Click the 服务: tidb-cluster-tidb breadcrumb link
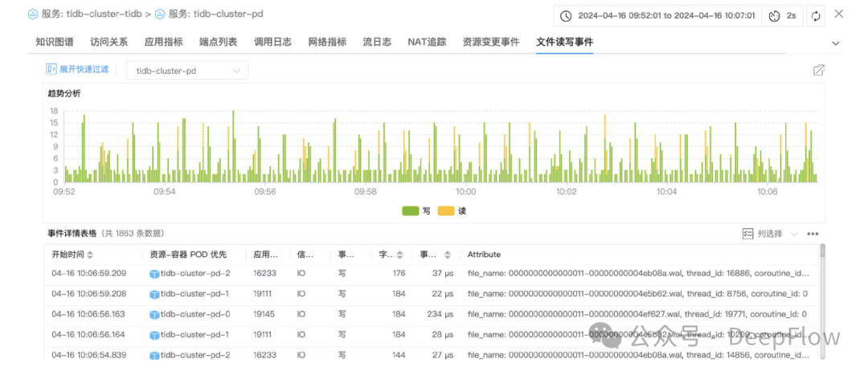The height and width of the screenshot is (371, 868). click(92, 14)
